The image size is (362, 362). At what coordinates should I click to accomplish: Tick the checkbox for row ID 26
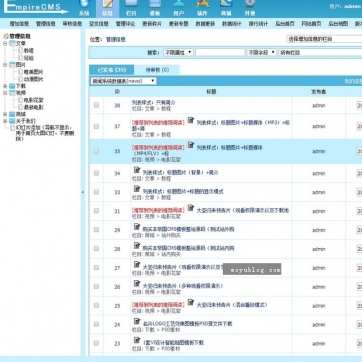pyautogui.click(x=96, y=286)
